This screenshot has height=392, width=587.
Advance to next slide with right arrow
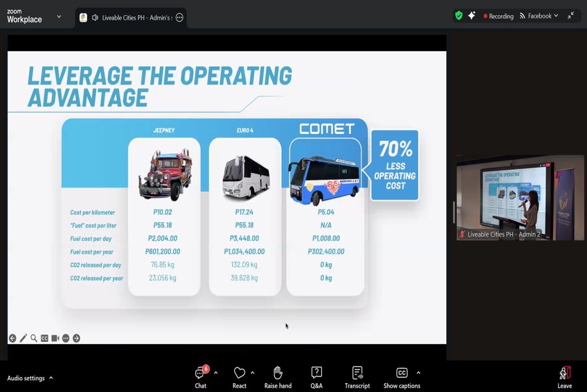pyautogui.click(x=77, y=338)
